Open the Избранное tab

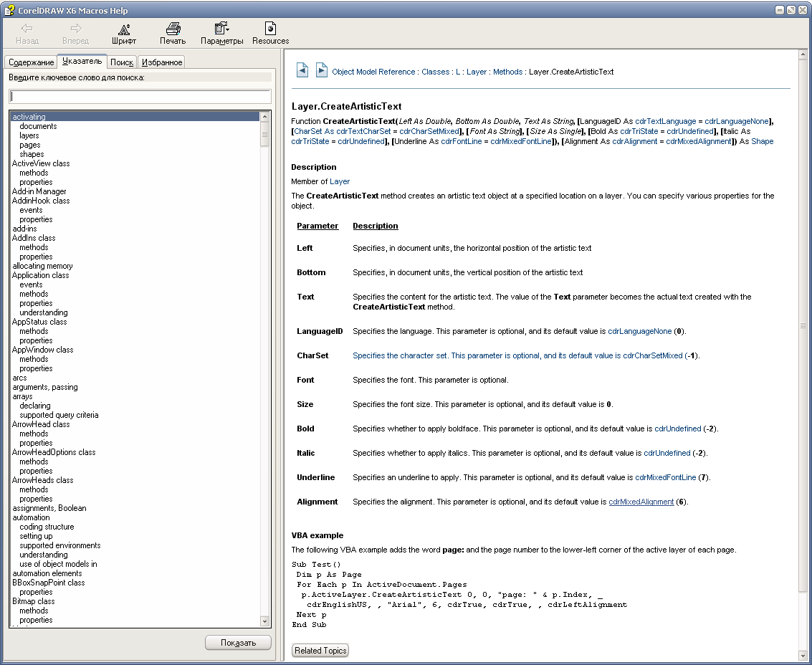(162, 62)
